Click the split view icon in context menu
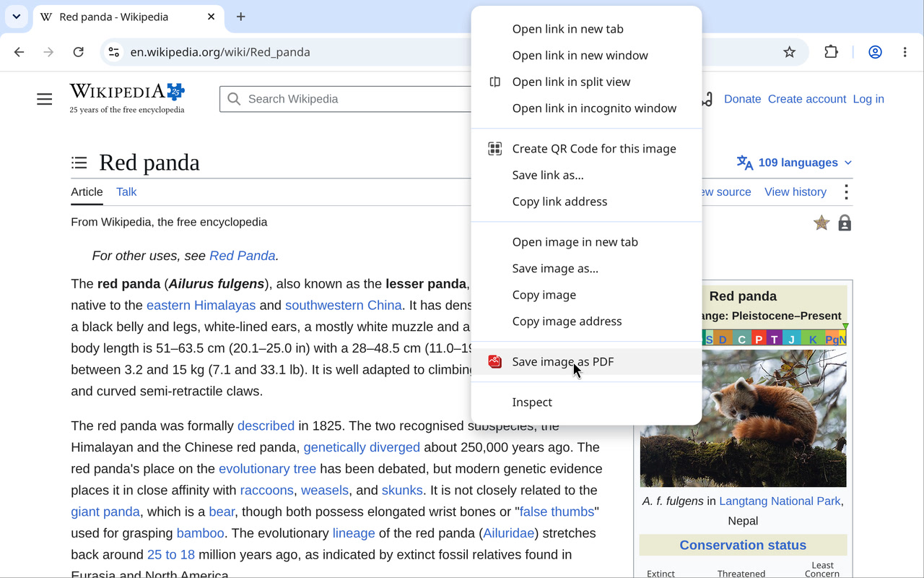Image resolution: width=924 pixels, height=578 pixels. point(494,82)
